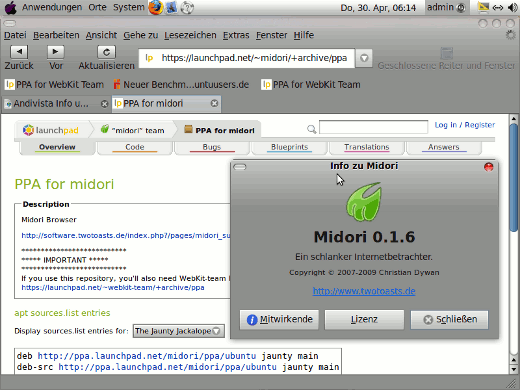The width and height of the screenshot is (520, 390).
Task: Open the Hilfe menu
Action: click(x=304, y=35)
